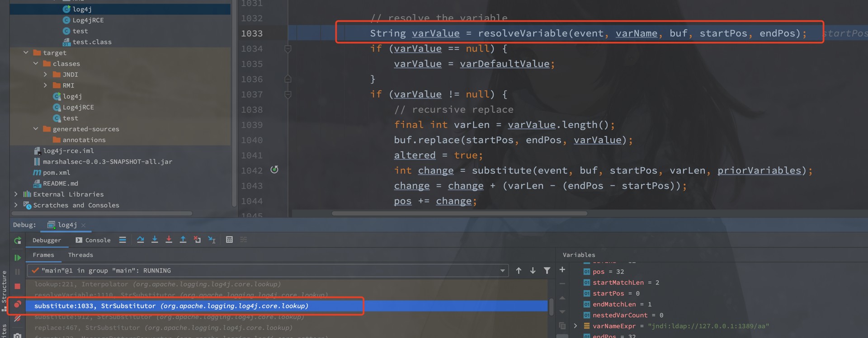
Task: Click the editor horizontal scrollbar
Action: coord(459,213)
